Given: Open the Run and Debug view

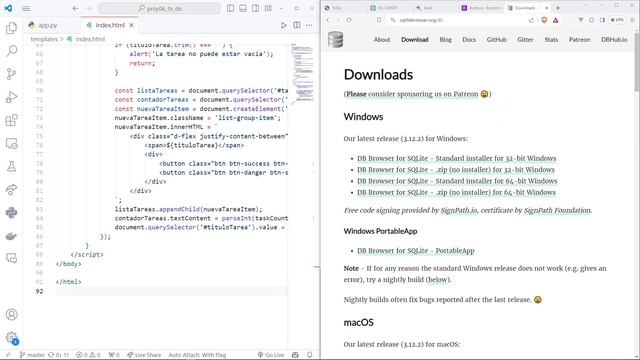Looking at the screenshot, I should pyautogui.click(x=11, y=97).
